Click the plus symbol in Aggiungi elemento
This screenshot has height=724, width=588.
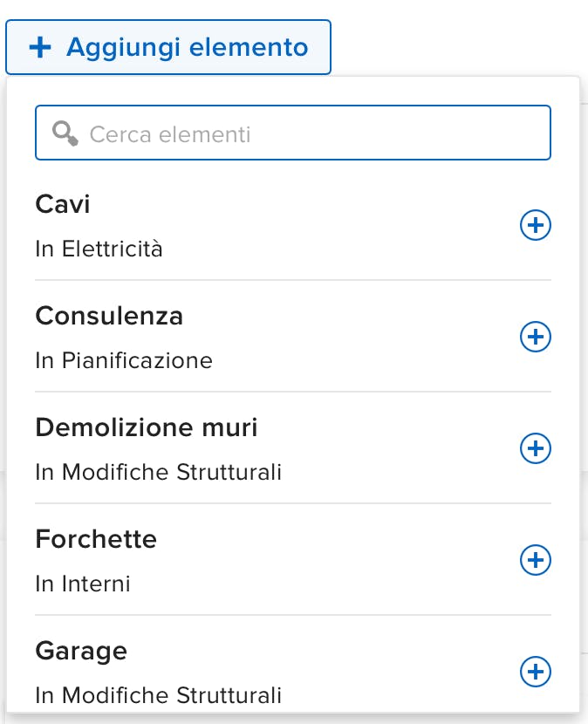pyautogui.click(x=41, y=47)
